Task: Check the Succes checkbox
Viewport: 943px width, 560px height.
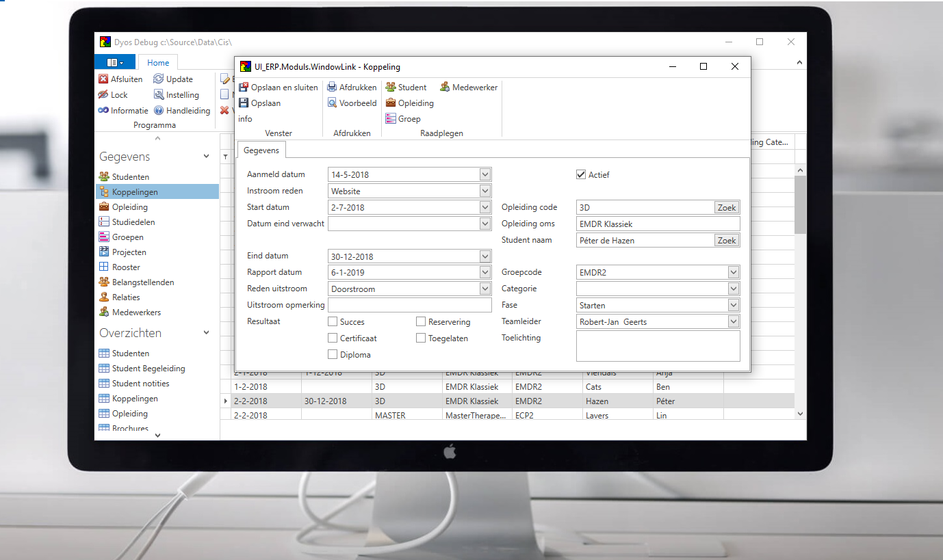Action: 333,322
